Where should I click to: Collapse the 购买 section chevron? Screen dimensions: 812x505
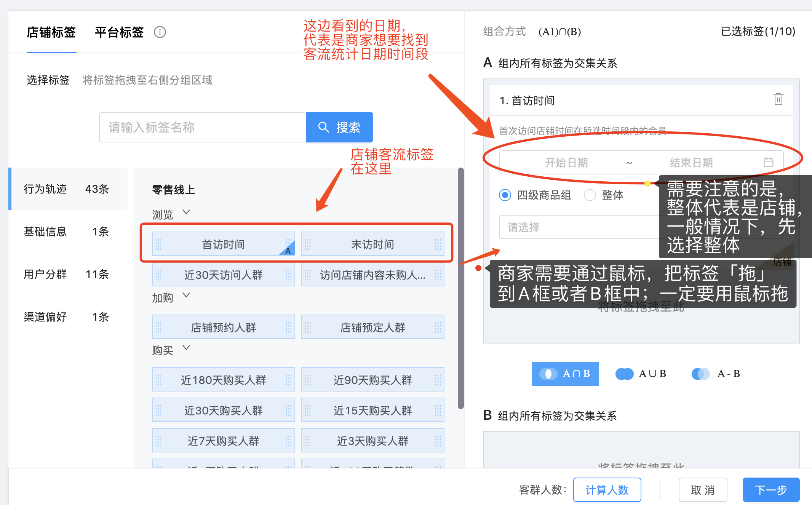coord(186,348)
